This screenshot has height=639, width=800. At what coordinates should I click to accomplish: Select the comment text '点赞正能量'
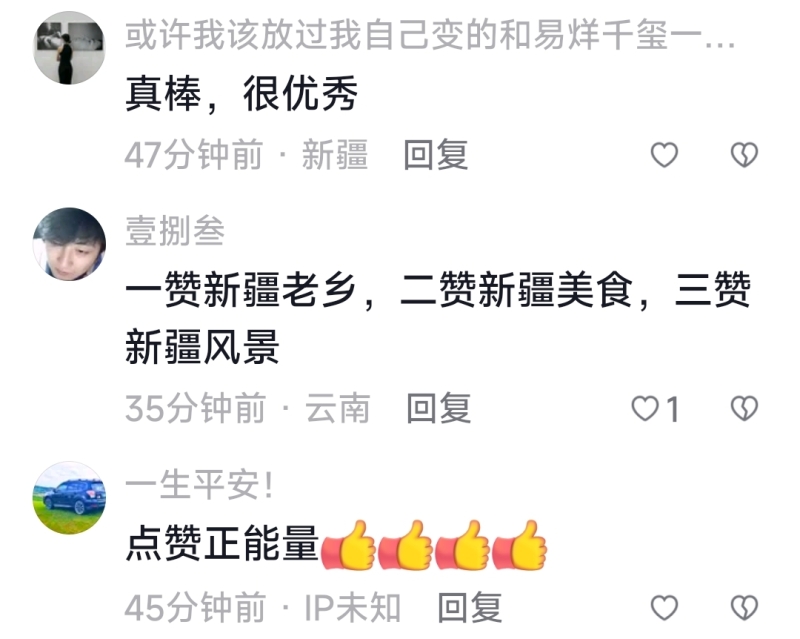coord(222,544)
